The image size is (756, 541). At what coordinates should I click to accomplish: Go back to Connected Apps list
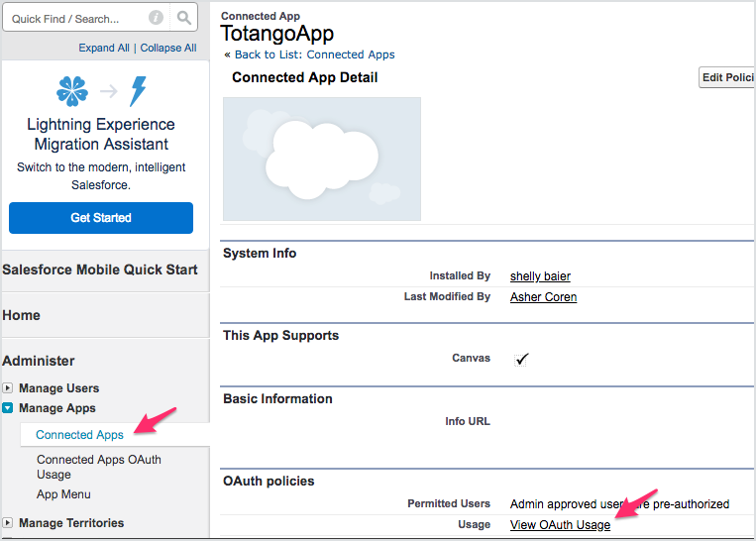[314, 54]
